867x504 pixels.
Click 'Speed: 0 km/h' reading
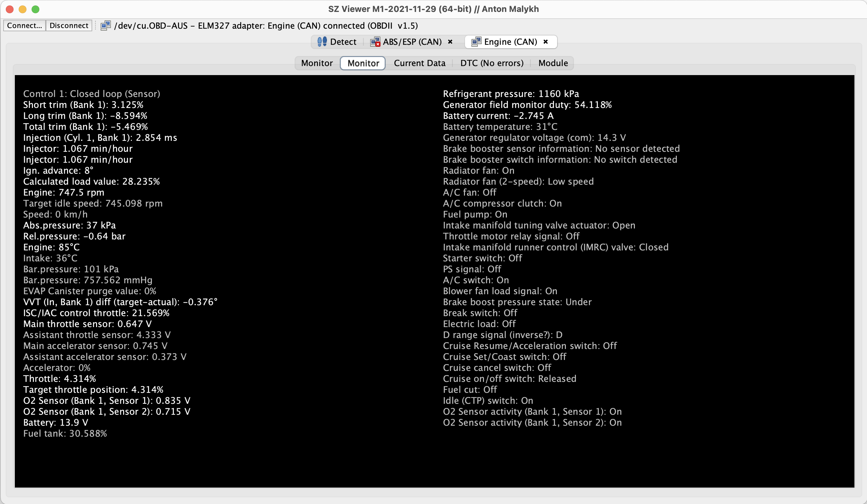(55, 215)
